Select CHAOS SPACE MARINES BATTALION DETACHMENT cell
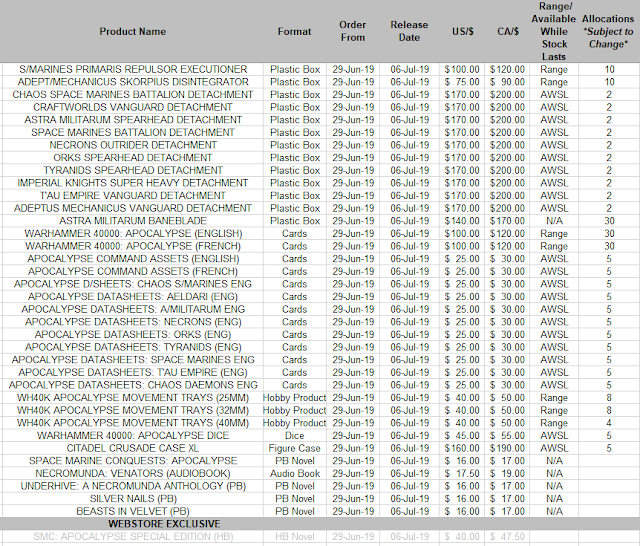640x546 pixels. tap(133, 95)
